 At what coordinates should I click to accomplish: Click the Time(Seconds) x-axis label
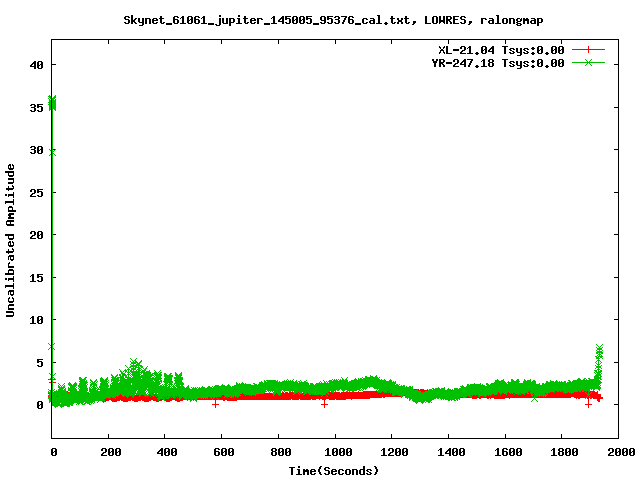tap(335, 470)
